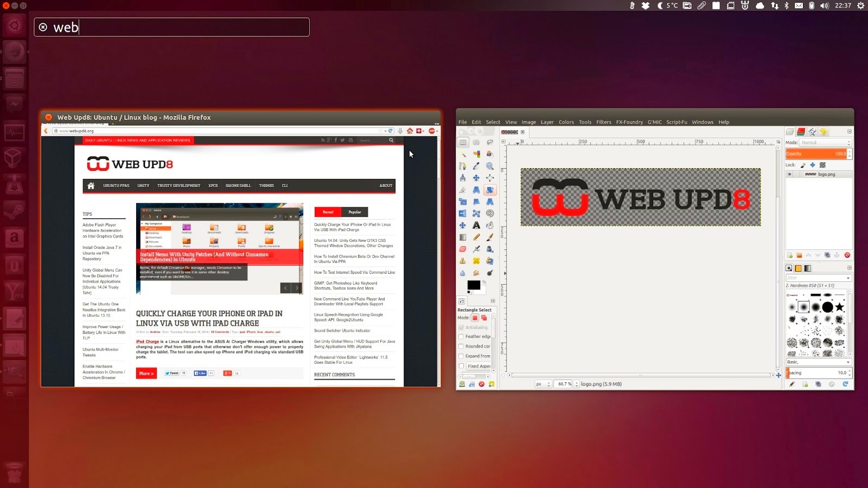The image size is (868, 488).
Task: Switch to the Channels tab
Action: click(x=801, y=132)
